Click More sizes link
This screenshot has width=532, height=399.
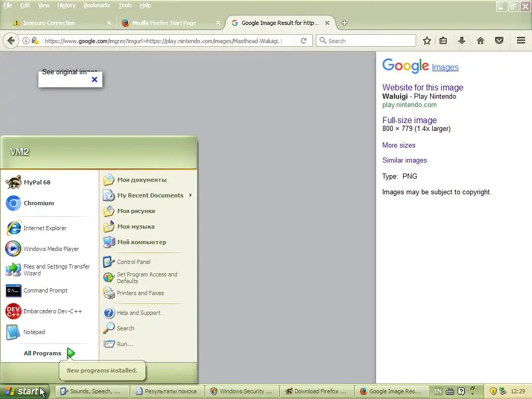pos(398,145)
